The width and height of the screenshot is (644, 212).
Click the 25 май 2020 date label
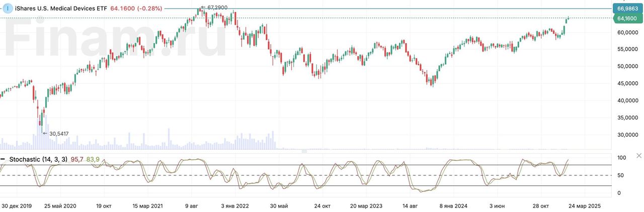tap(60, 206)
